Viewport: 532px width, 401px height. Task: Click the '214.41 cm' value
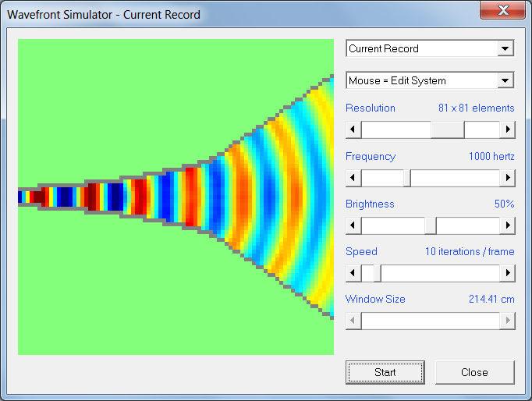point(491,300)
